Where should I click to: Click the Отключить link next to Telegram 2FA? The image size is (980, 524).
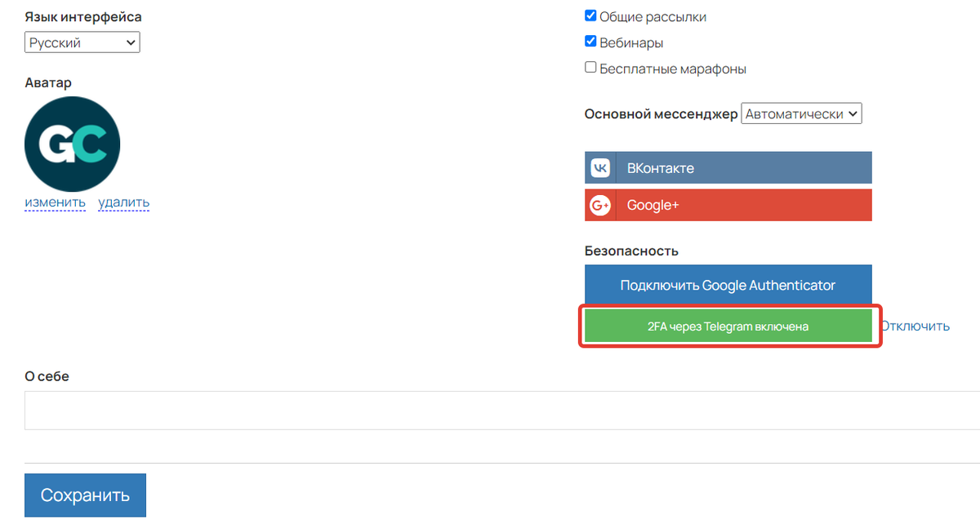tap(915, 326)
